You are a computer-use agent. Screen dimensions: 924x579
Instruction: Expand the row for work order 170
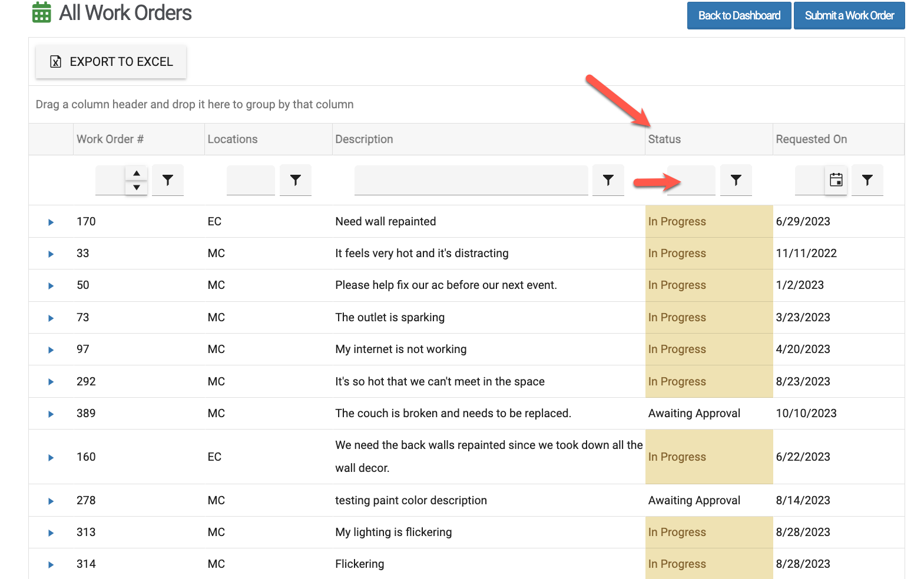click(51, 222)
